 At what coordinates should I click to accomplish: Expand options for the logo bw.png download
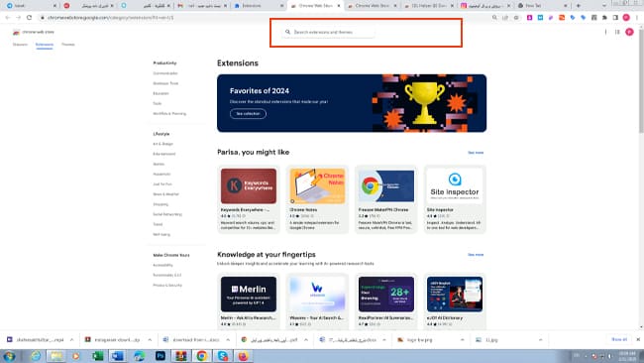click(x=462, y=340)
